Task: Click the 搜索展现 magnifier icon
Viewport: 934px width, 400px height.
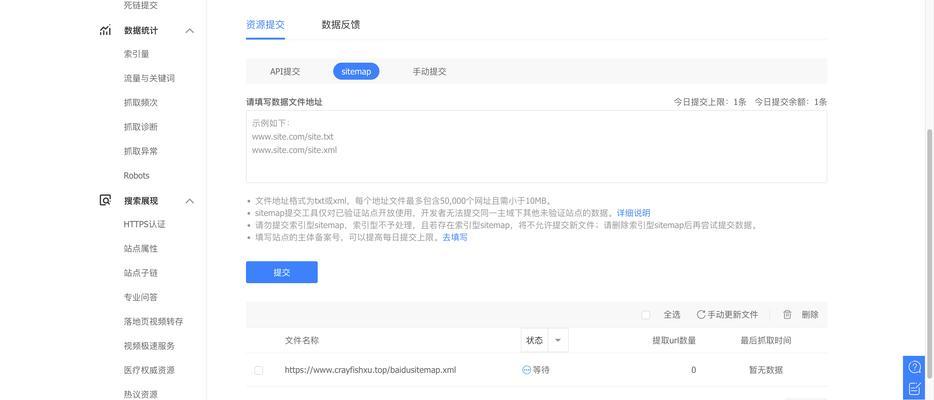Action: click(x=105, y=201)
